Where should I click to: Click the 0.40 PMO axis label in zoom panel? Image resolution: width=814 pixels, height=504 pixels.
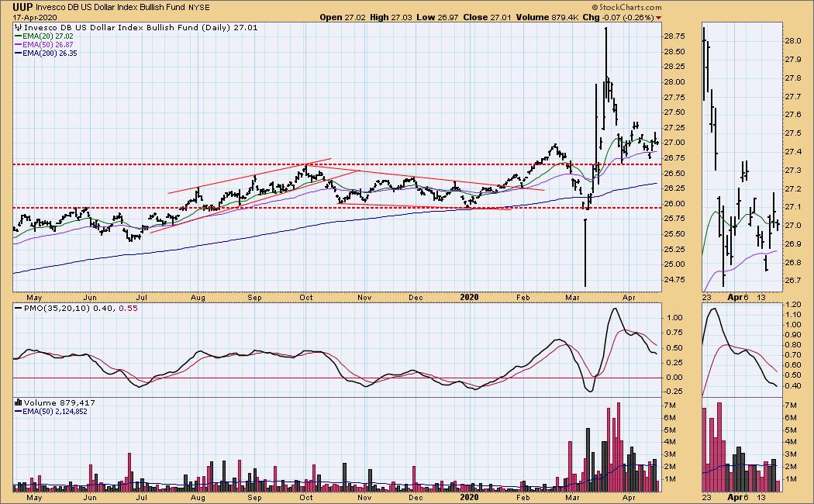793,385
